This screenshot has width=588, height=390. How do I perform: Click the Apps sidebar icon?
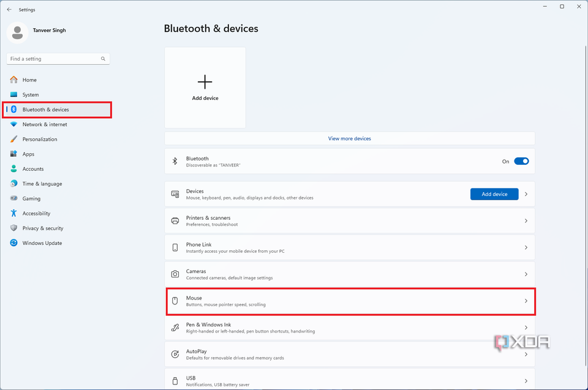14,154
